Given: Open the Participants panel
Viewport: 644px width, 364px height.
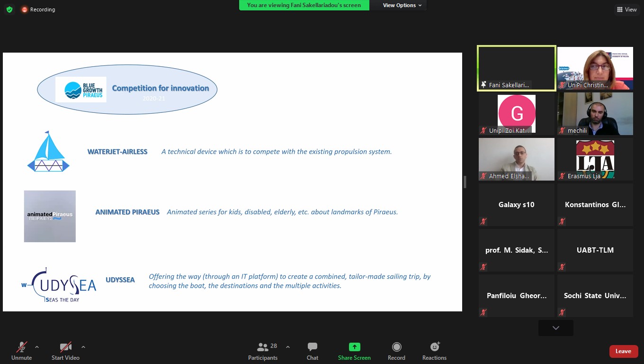Looking at the screenshot, I should [263, 351].
